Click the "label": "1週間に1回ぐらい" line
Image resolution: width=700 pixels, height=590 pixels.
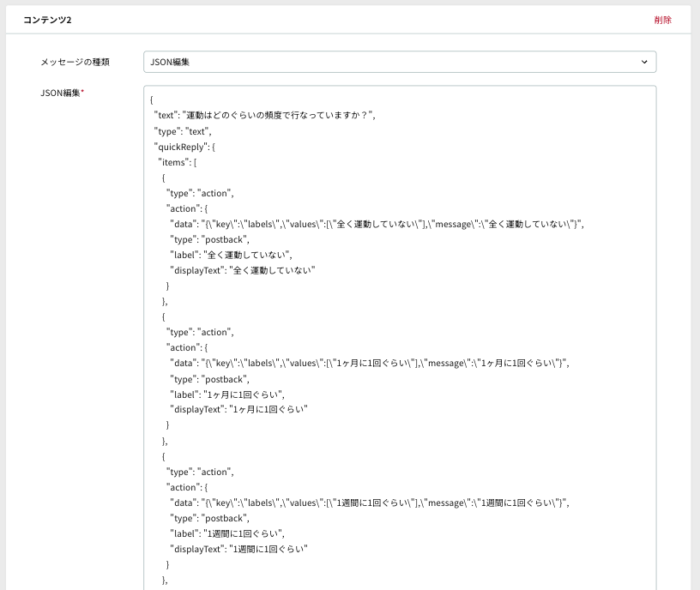[227, 533]
